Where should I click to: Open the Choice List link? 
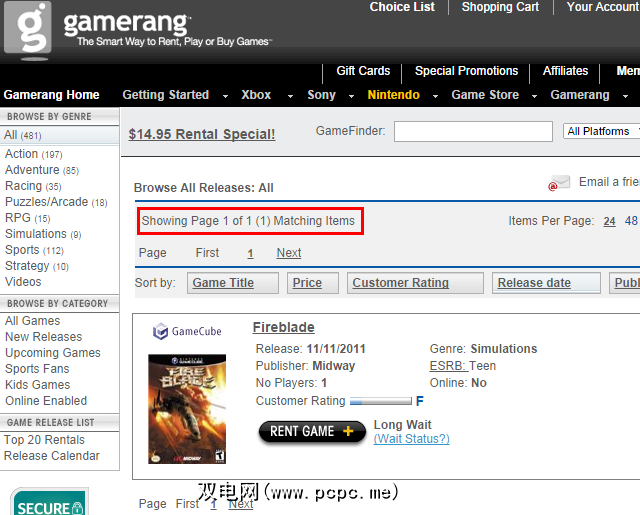pos(402,7)
